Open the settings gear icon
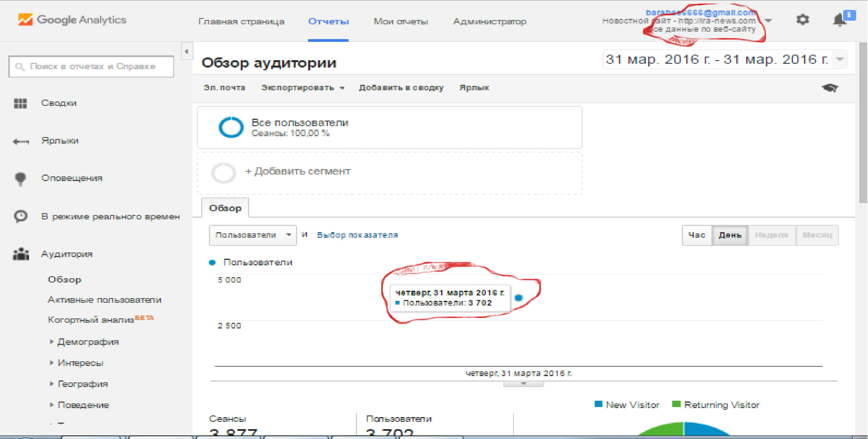868x439 pixels. click(802, 20)
